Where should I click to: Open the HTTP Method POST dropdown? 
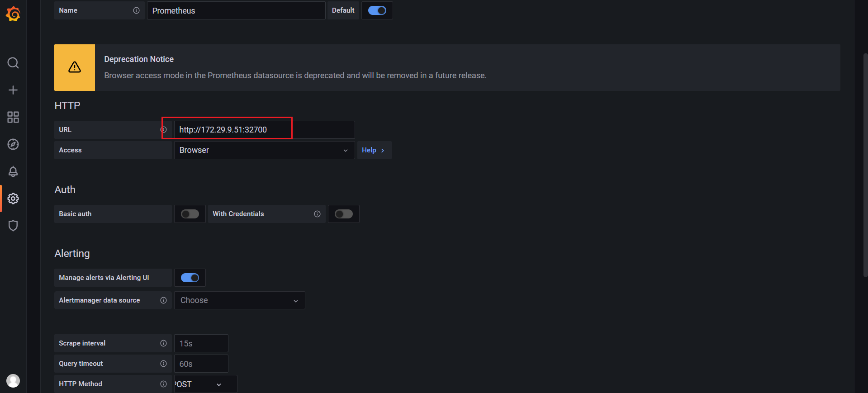click(205, 384)
